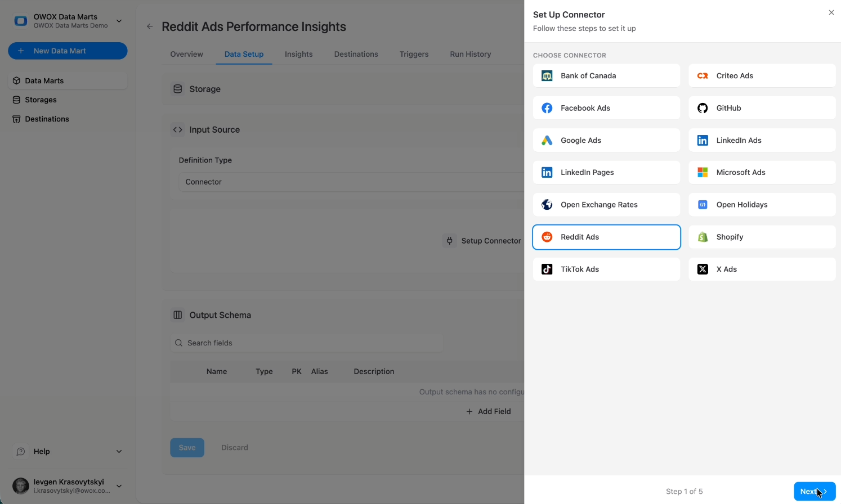
Task: Open the Insights tab
Action: [x=298, y=54]
